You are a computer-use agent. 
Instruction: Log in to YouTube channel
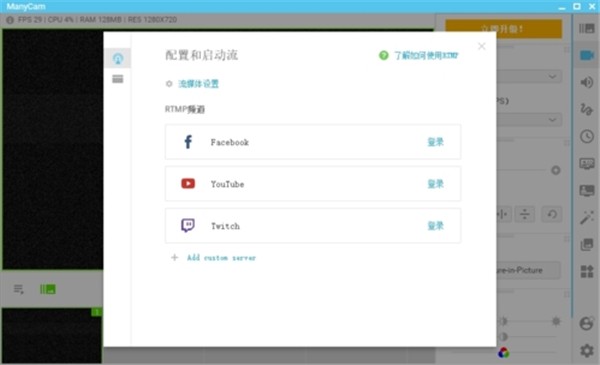435,184
